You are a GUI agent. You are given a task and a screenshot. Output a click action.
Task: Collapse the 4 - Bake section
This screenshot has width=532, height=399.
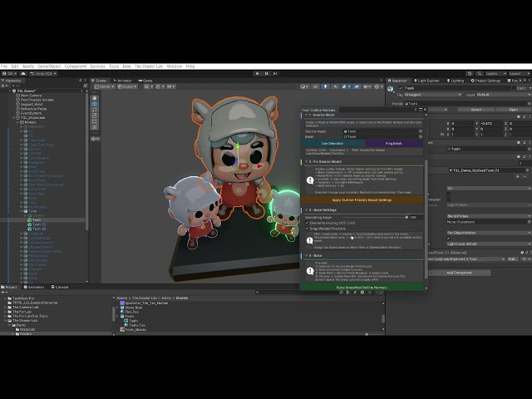[x=307, y=255]
